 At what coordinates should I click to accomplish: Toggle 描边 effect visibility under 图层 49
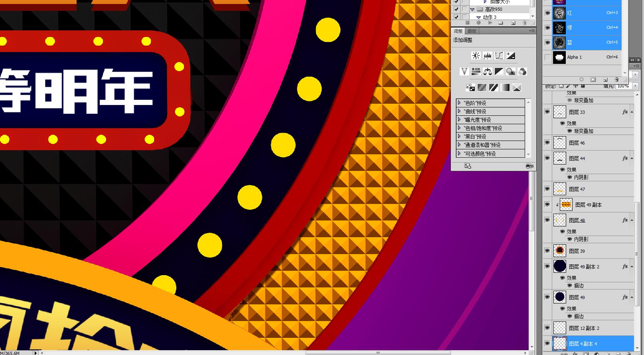(569, 316)
